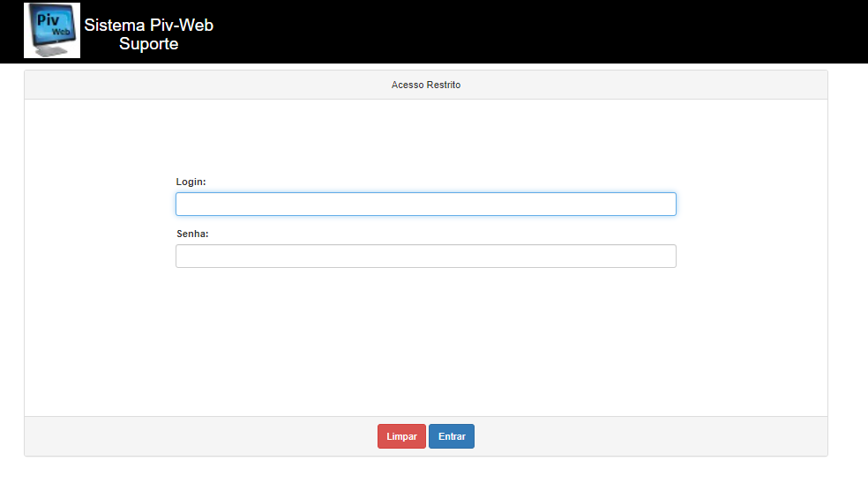Click the "Piv" lettering inside the logo
Image resolution: width=868 pixels, height=483 pixels.
[48, 20]
